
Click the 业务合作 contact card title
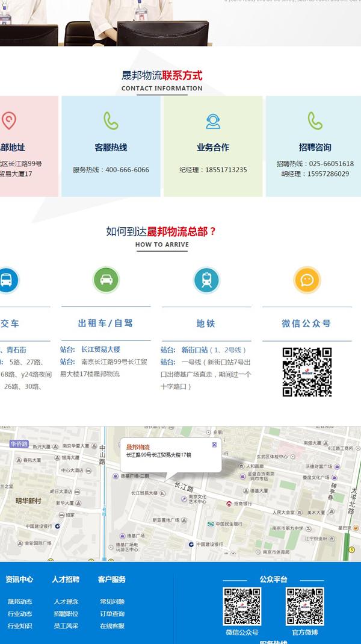(x=213, y=148)
